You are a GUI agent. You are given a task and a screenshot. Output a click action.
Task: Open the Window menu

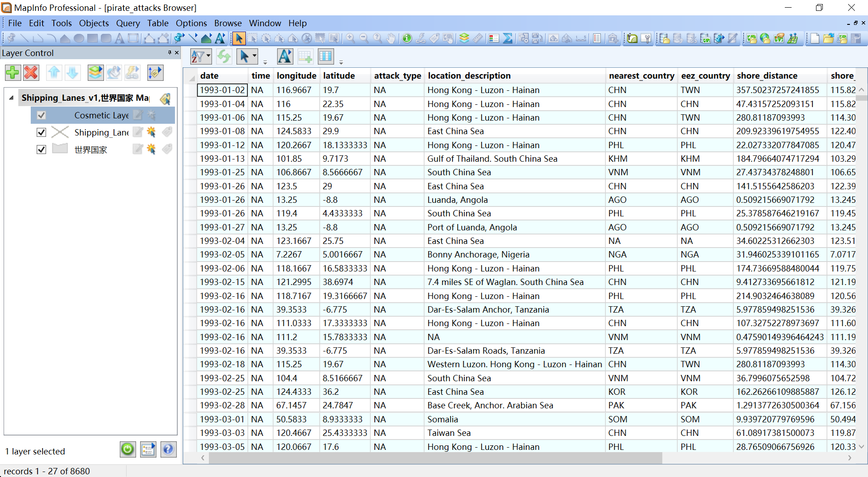[265, 23]
